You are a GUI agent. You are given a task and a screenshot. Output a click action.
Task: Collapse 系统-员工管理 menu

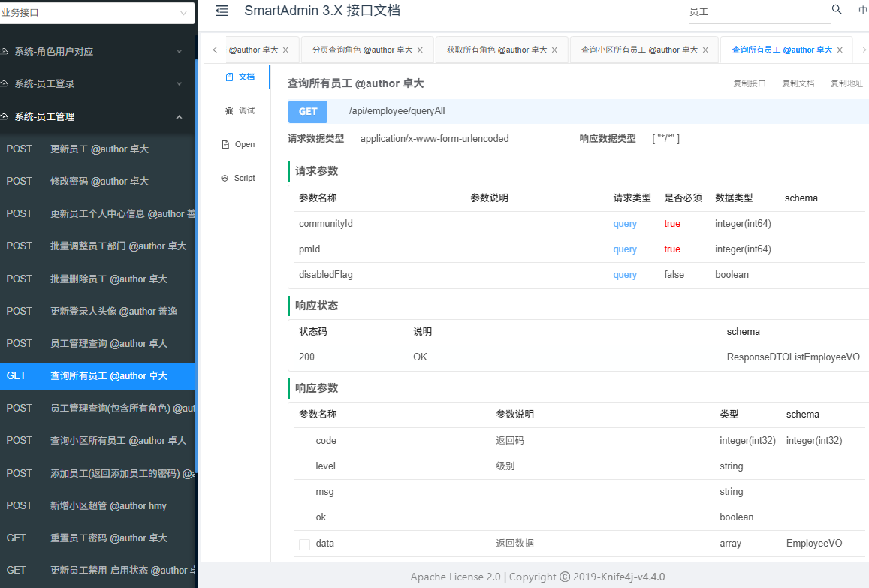(97, 117)
